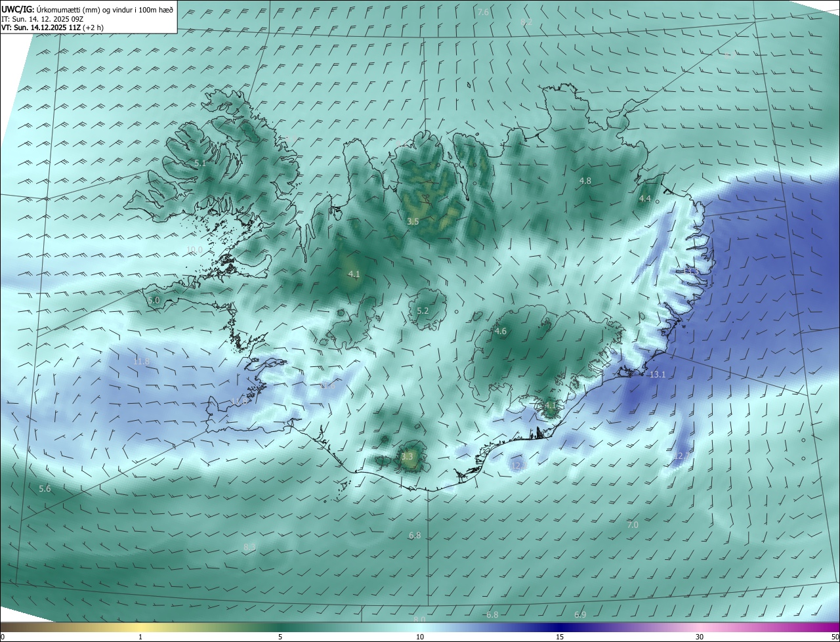Click the colorbar tick label 1

pyautogui.click(x=141, y=637)
